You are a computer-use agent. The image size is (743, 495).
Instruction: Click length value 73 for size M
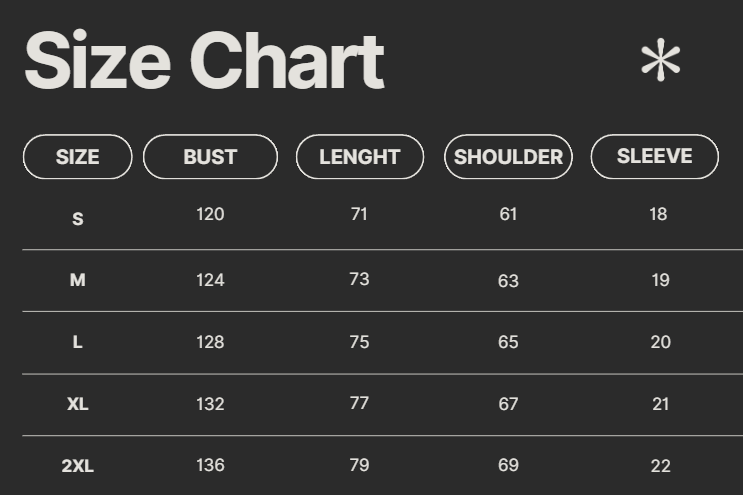(x=359, y=279)
